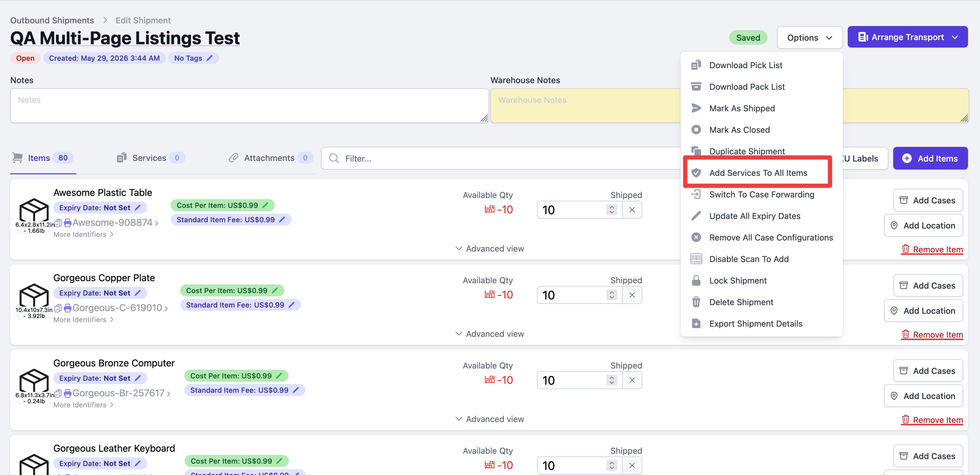Print label icon beside Gorgeous-C-619010

[67, 308]
